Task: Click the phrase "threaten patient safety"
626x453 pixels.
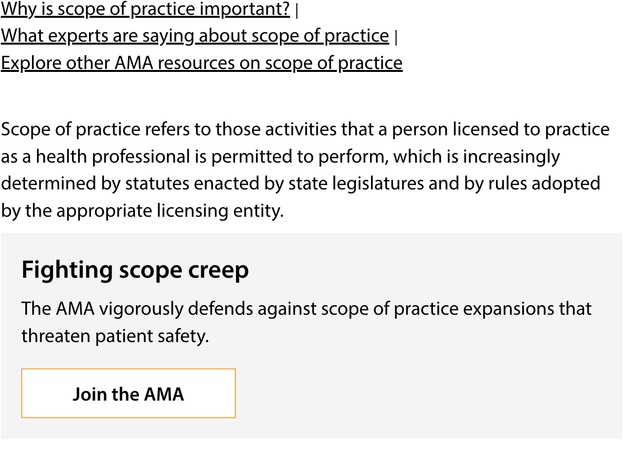Action: pyautogui.click(x=115, y=336)
